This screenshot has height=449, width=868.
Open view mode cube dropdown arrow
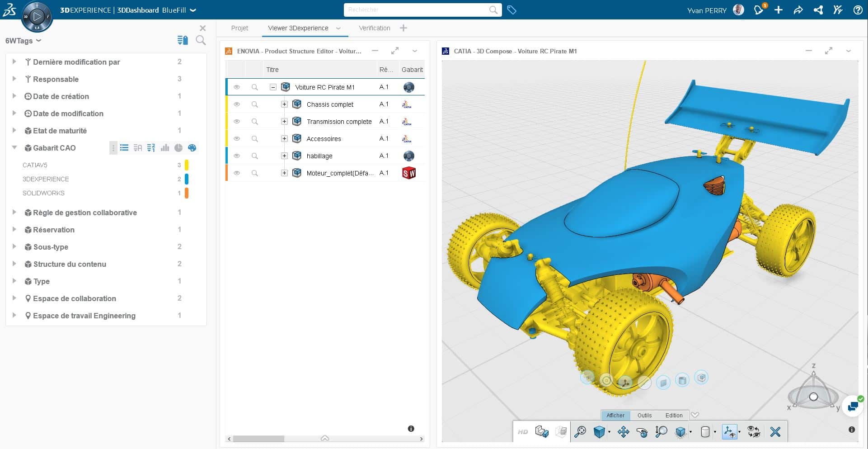point(609,432)
